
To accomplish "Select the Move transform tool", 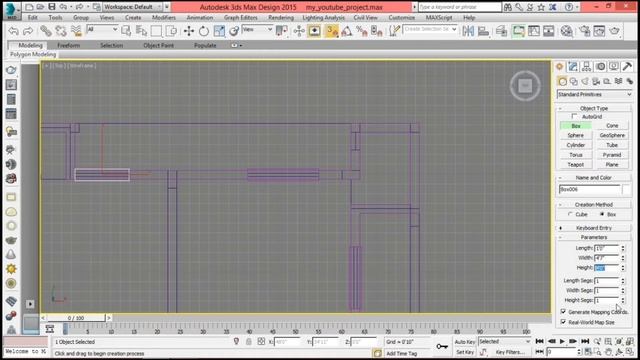I will 189,31.
